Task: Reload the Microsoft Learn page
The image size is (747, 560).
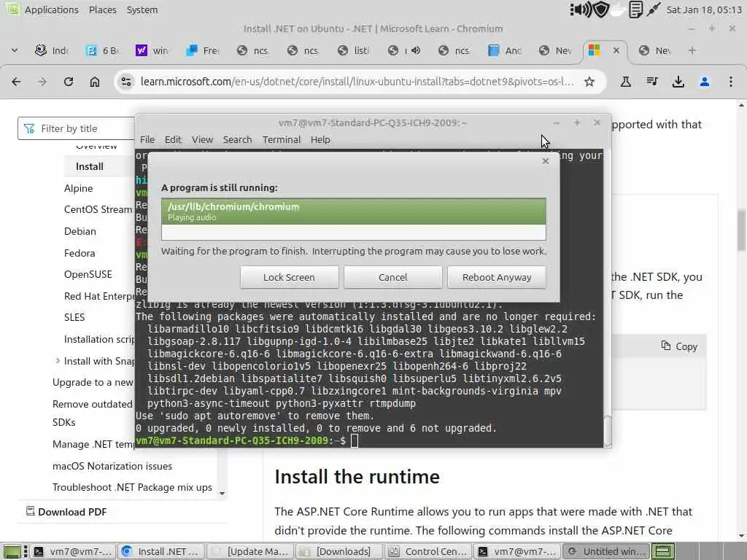Action: 69,82
